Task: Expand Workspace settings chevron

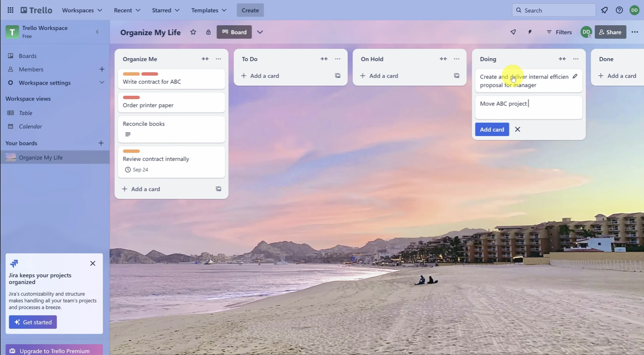Action: (x=101, y=83)
